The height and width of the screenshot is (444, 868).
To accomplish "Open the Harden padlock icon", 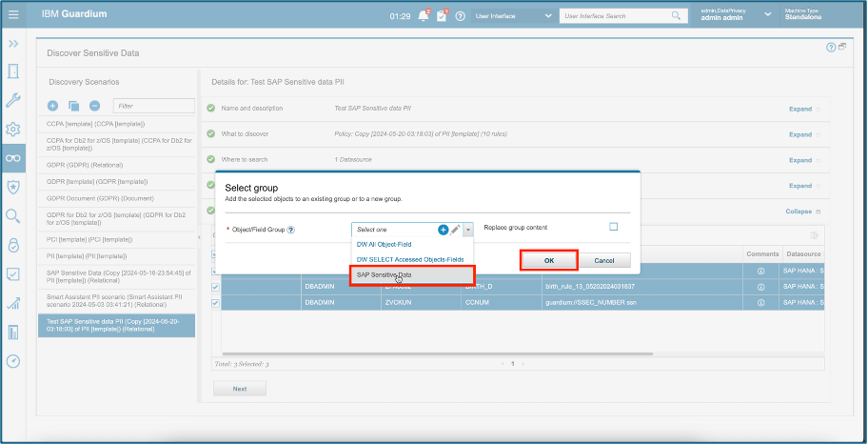I will (13, 245).
